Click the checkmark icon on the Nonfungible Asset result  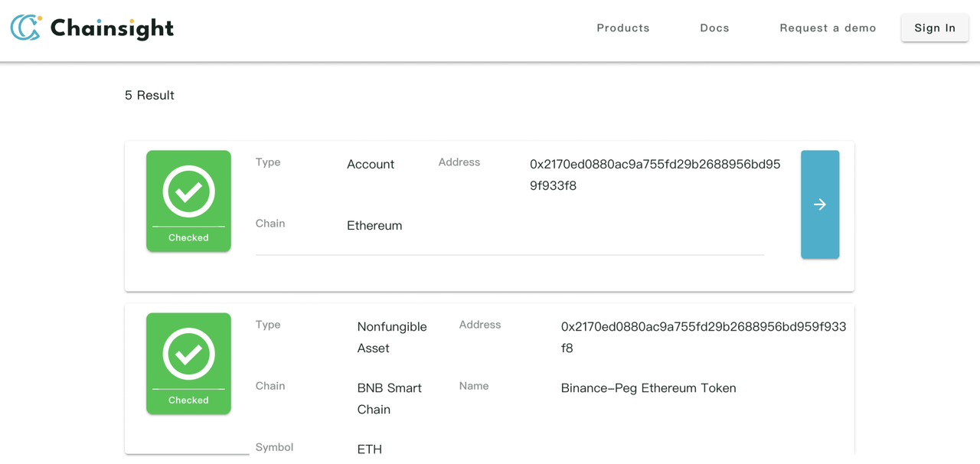(x=188, y=354)
